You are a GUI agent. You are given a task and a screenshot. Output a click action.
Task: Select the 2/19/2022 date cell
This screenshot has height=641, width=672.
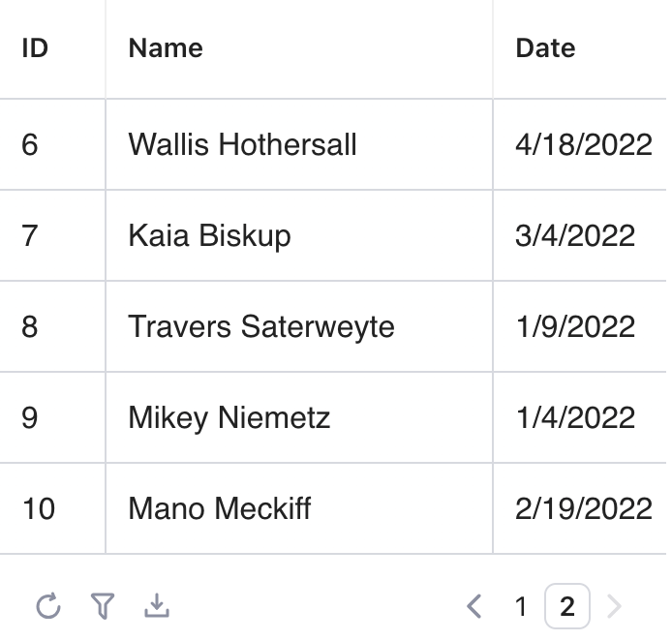click(x=584, y=508)
